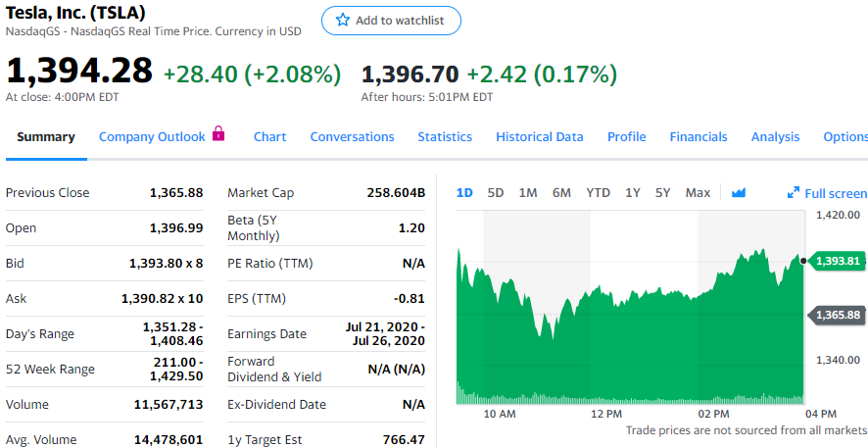868x448 pixels.
Task: Open the Full screen chart link
Action: tap(835, 194)
